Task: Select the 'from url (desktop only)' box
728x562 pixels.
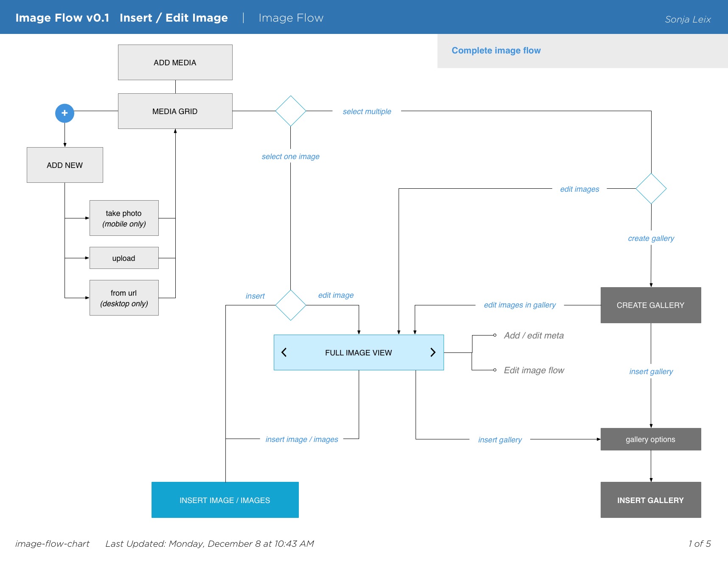Action: (124, 298)
